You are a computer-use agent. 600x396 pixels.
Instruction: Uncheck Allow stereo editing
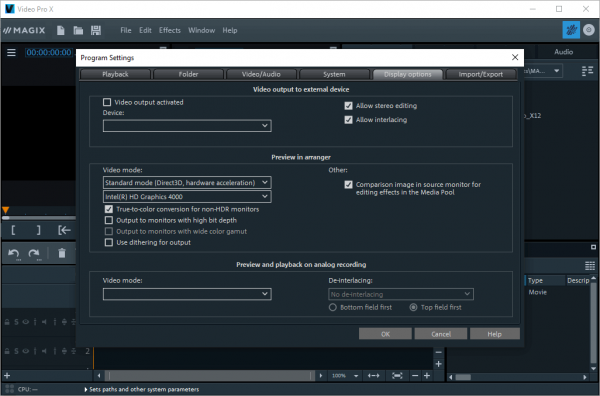coord(348,106)
